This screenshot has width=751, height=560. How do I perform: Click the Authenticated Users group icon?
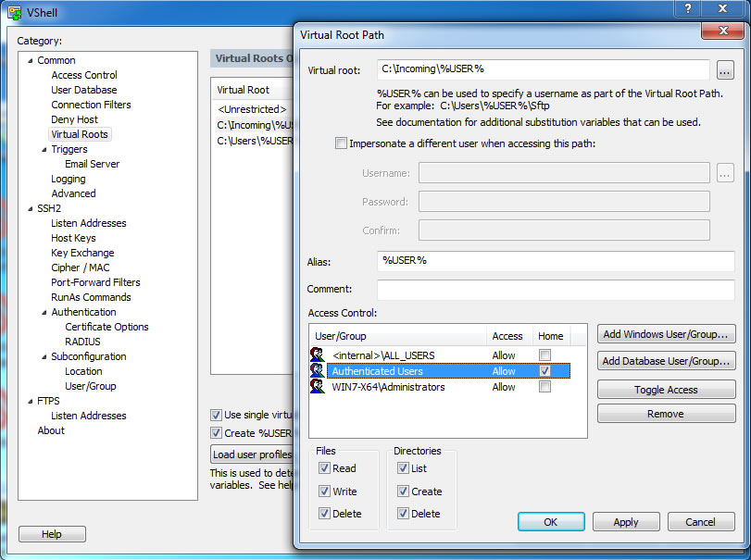point(318,371)
